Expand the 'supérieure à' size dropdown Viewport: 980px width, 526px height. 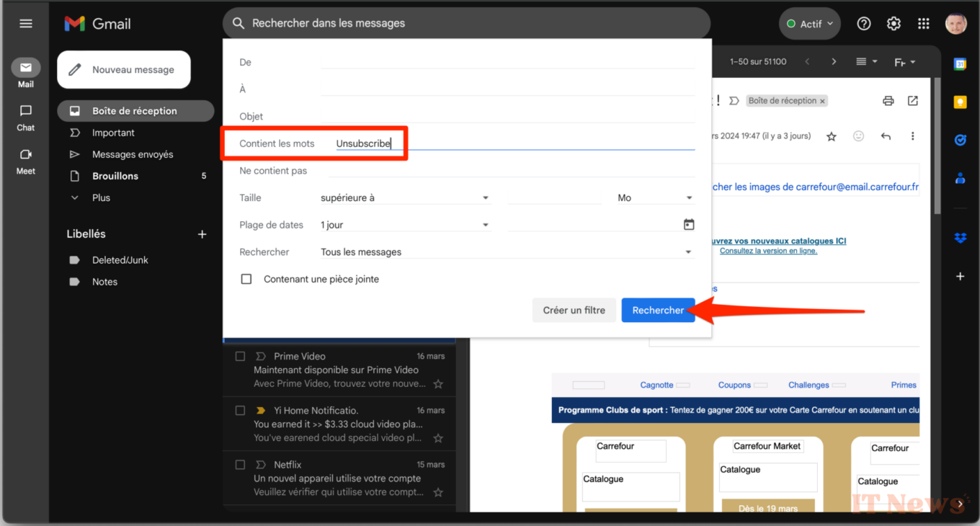click(x=405, y=198)
